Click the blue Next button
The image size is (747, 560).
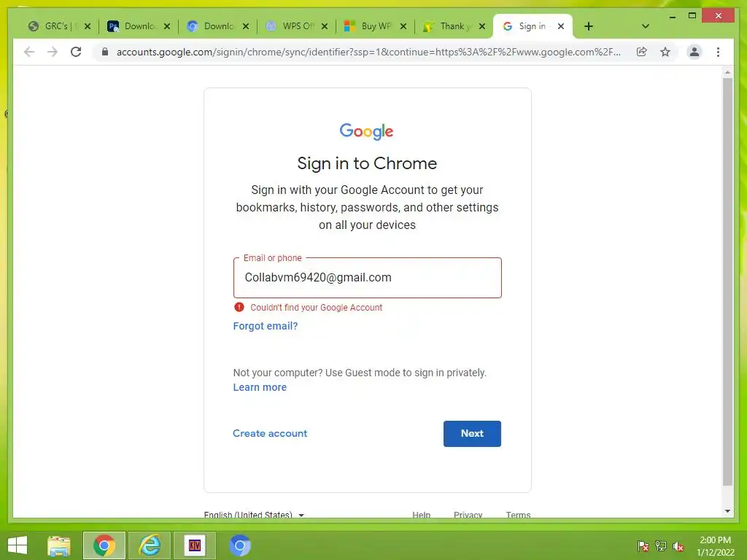(x=472, y=433)
